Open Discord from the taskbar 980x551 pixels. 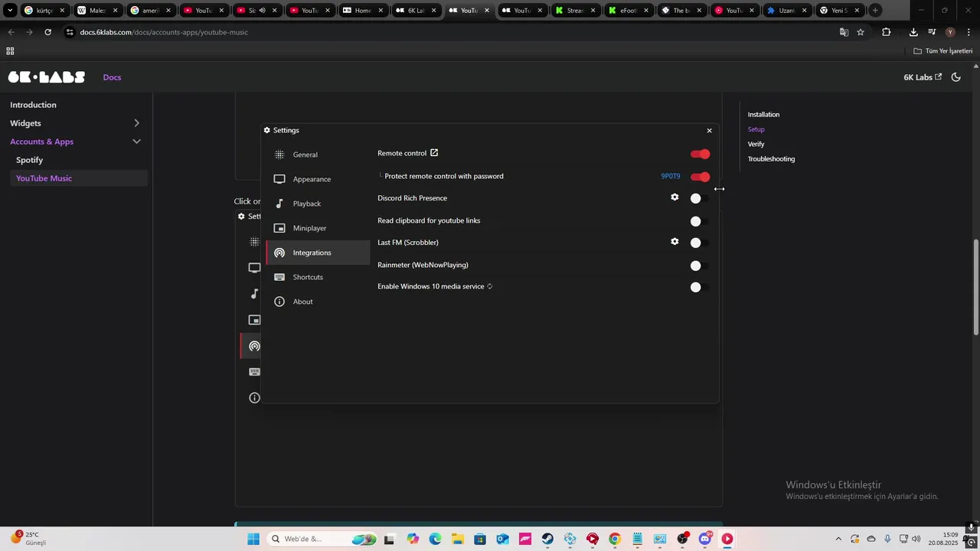click(x=705, y=539)
